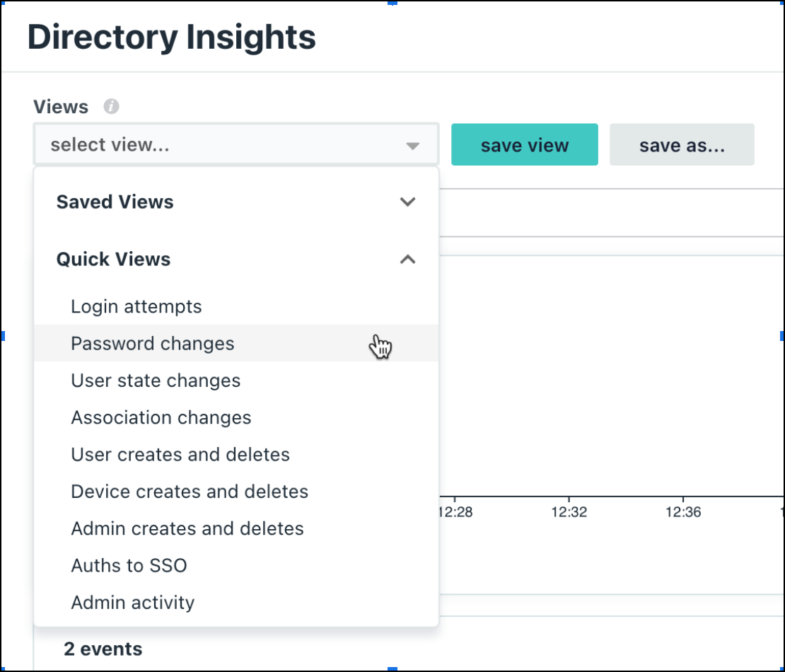Click the 12:36 timeline label
785x672 pixels.
click(683, 512)
